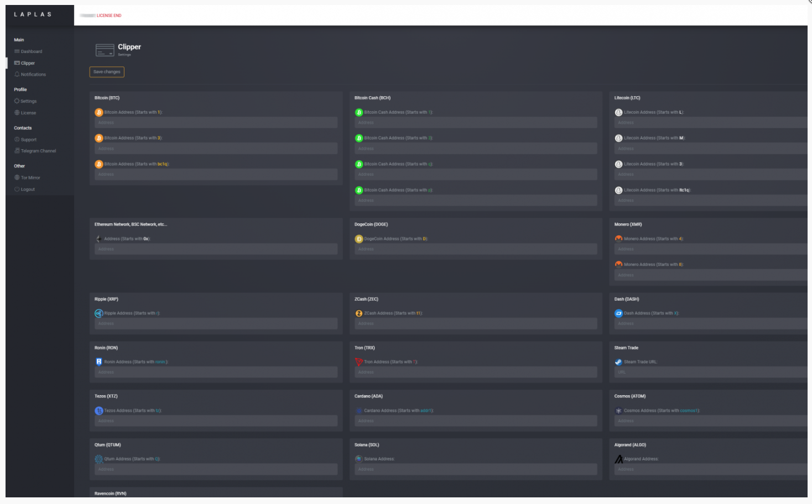This screenshot has width=812, height=504.
Task: Focus the Bitcoin Cash 'Starts with 3' address field
Action: coord(476,149)
